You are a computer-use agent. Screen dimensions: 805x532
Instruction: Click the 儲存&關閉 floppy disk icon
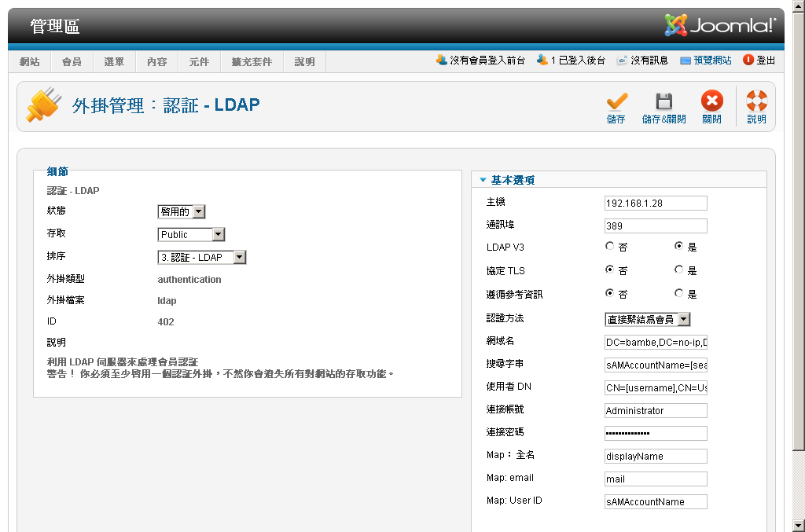coord(663,102)
